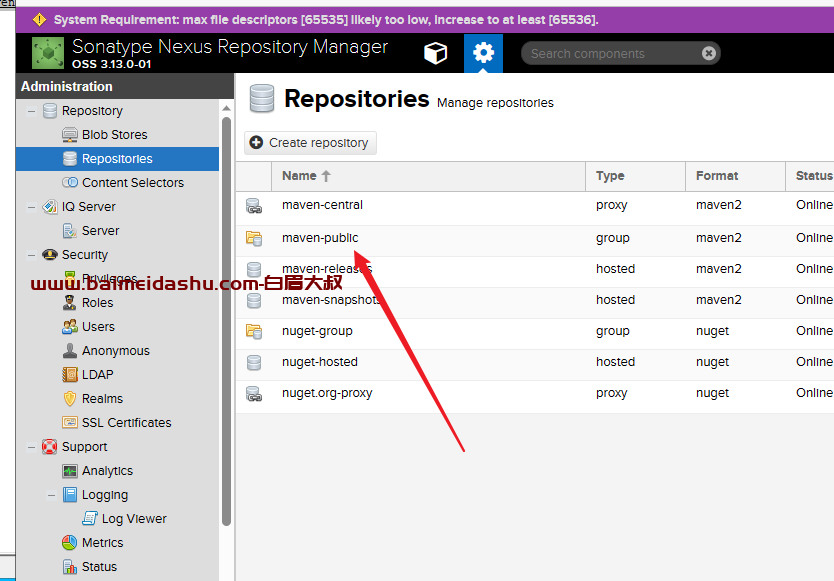Image resolution: width=834 pixels, height=581 pixels.
Task: Click the IQ Server icon in the sidebar
Action: (x=50, y=206)
